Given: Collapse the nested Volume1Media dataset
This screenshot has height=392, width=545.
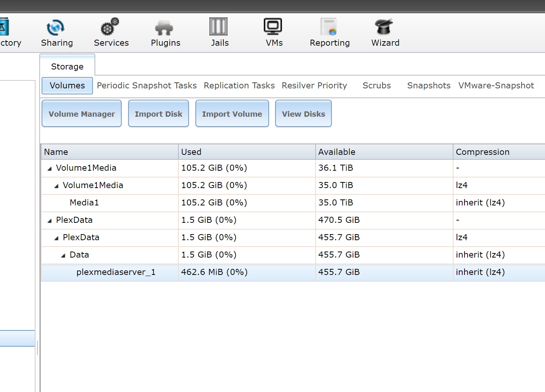Looking at the screenshot, I should pos(56,186).
